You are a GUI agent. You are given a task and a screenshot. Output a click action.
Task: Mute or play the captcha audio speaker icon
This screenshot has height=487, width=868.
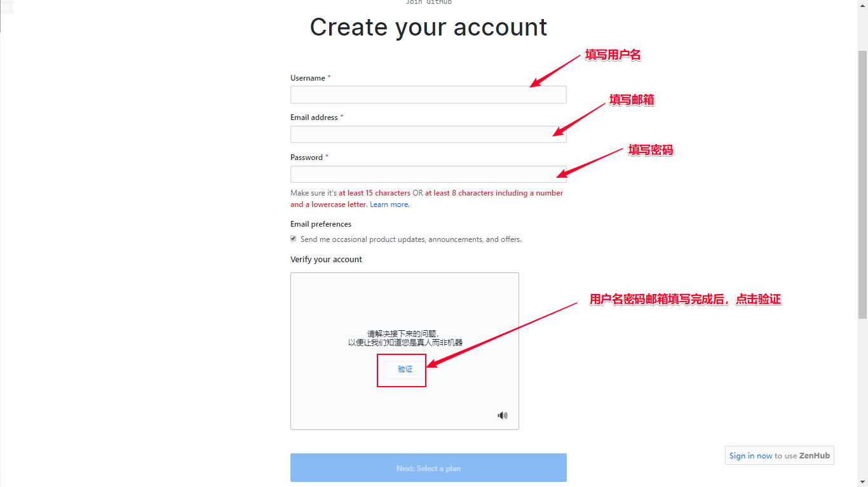click(503, 415)
